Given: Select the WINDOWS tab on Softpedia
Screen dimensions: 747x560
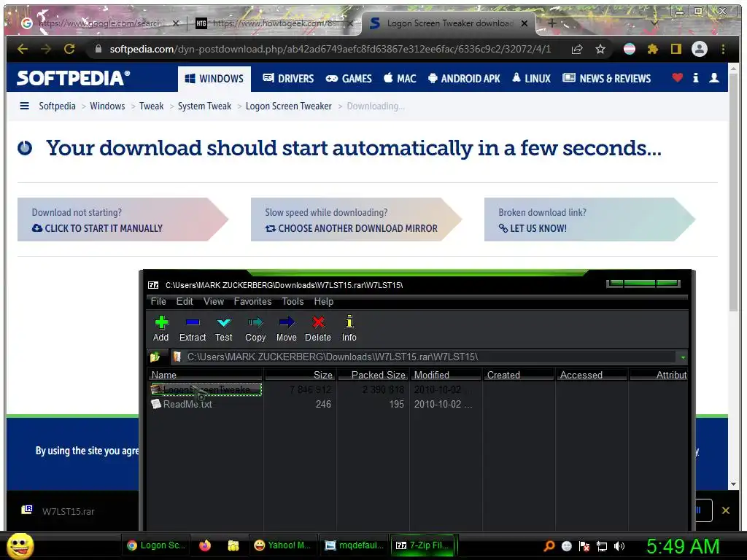Looking at the screenshot, I should click(214, 79).
